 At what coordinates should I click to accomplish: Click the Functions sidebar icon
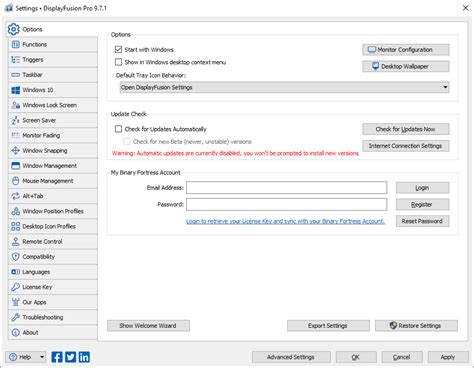coord(16,44)
